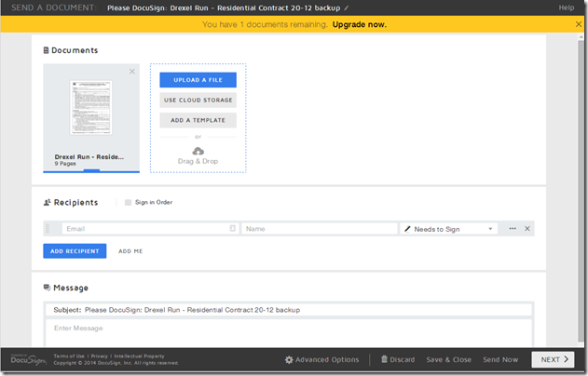Focus the recipient Name field
588x376 pixels.
319,228
